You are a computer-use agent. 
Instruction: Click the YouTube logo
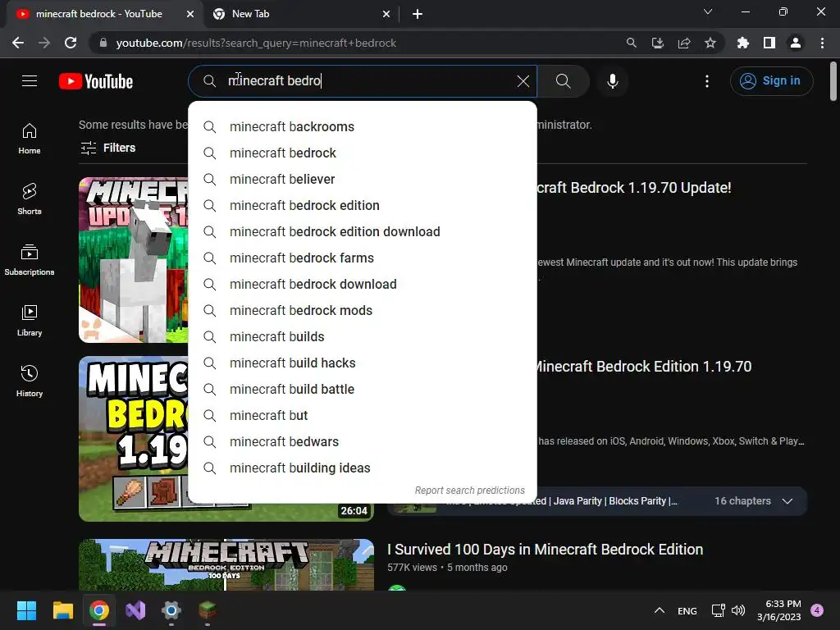[x=96, y=81]
